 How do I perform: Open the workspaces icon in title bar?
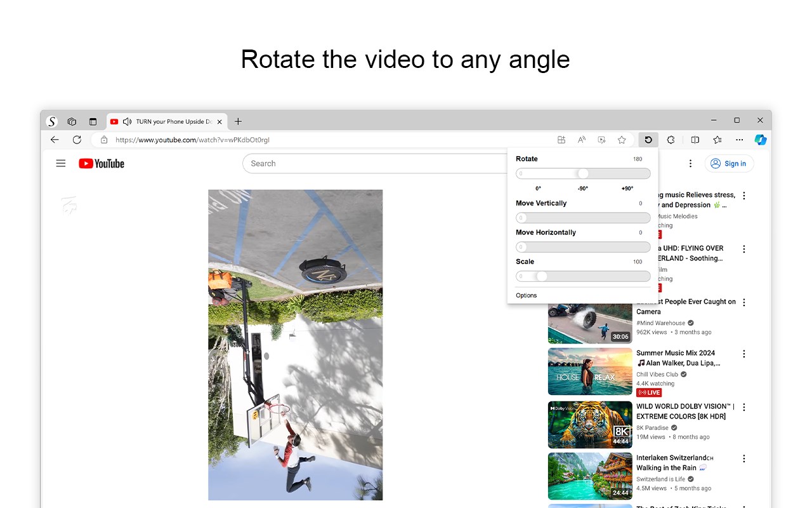[72, 121]
